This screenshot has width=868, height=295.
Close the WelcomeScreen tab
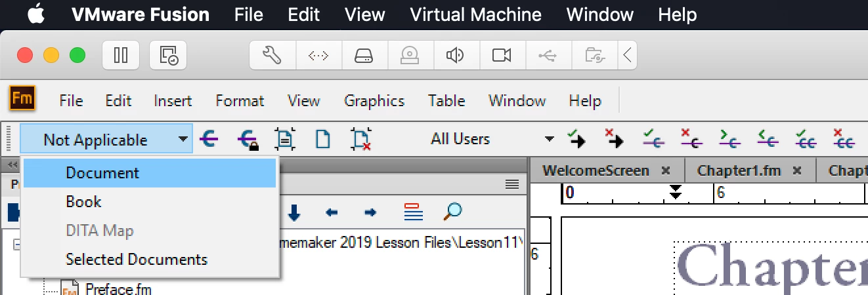point(666,171)
